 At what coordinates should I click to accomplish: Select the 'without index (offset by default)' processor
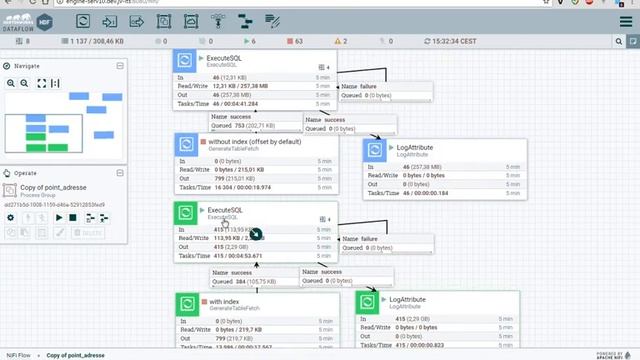coord(256,164)
